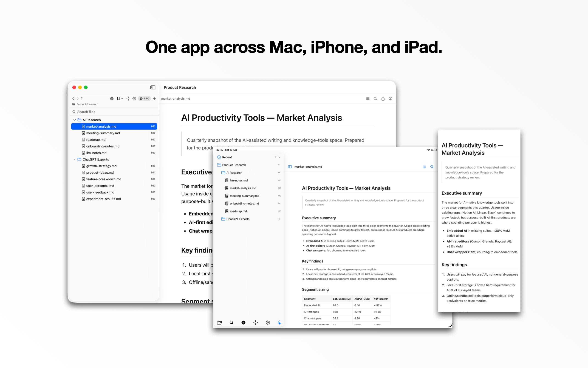Open onboarding-notes.md in the Mac sidebar
The height and width of the screenshot is (368, 588).
(x=114, y=146)
